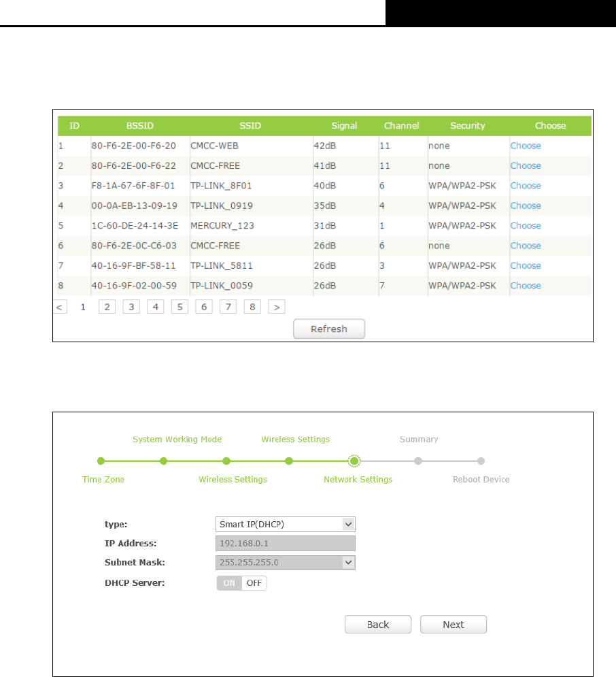The width and height of the screenshot is (616, 677).
Task: Click the Reboot Device step label
Action: click(x=481, y=479)
